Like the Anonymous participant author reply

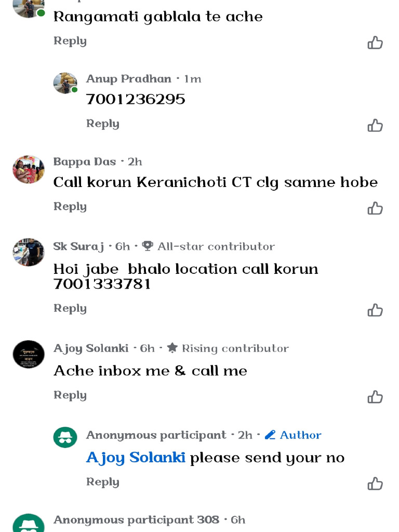pos(375,484)
